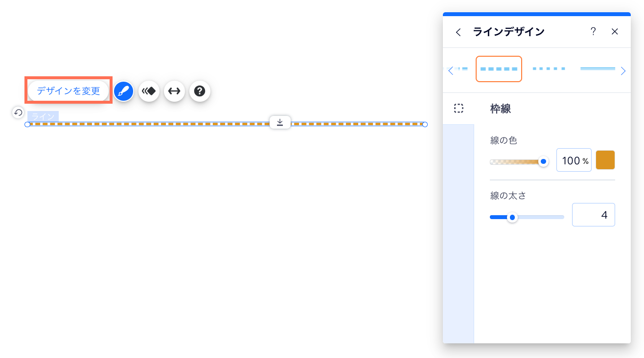This screenshot has width=644, height=358.
Task: Click the stretch double-arrow icon
Action: tap(174, 91)
